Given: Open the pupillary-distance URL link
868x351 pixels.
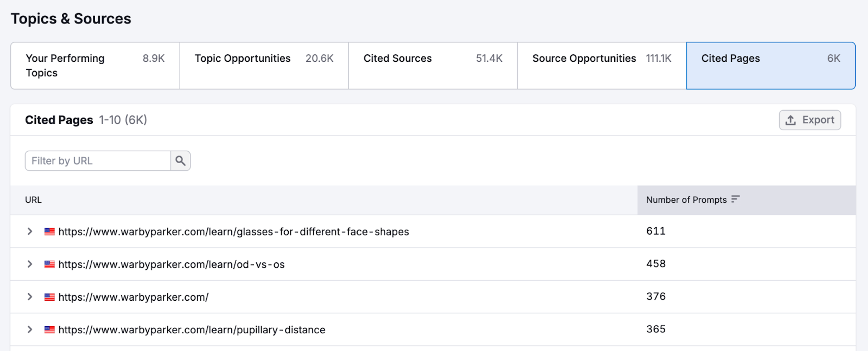Looking at the screenshot, I should [192, 330].
